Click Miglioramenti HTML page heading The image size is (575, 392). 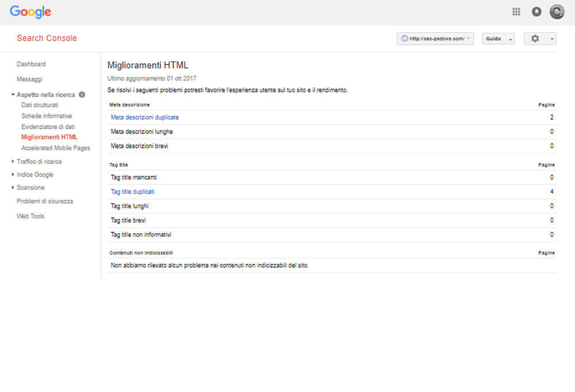click(148, 66)
